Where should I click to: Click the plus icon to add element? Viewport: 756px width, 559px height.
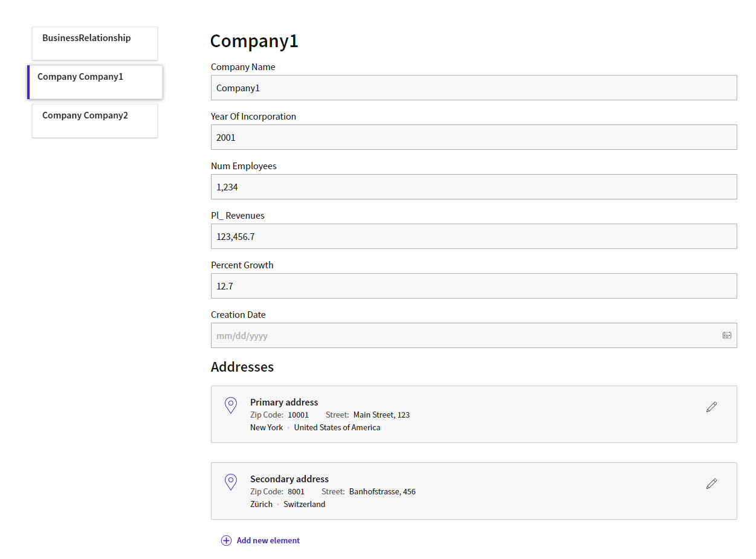pyautogui.click(x=226, y=540)
